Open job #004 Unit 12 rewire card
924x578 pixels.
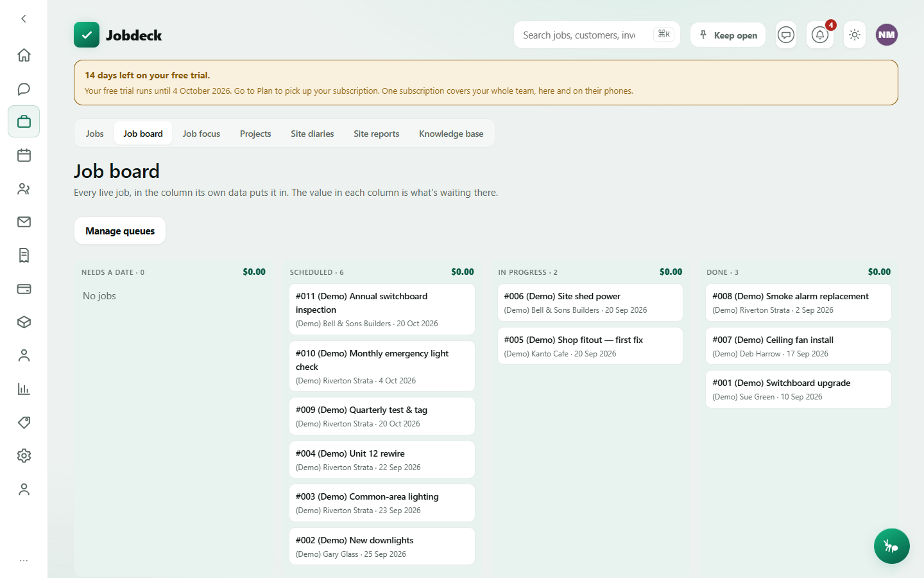click(x=382, y=460)
